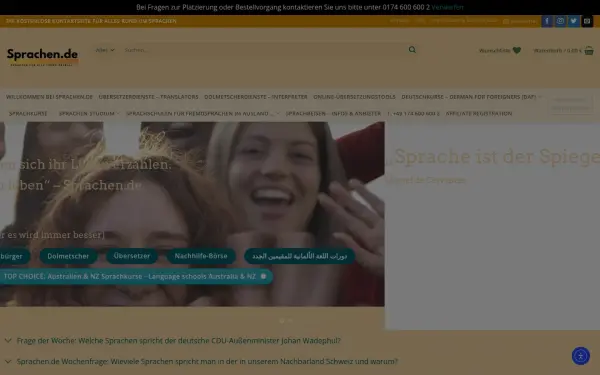Expand Sprachen Studium submenu
Screen dimensions: 600x375
89,114
